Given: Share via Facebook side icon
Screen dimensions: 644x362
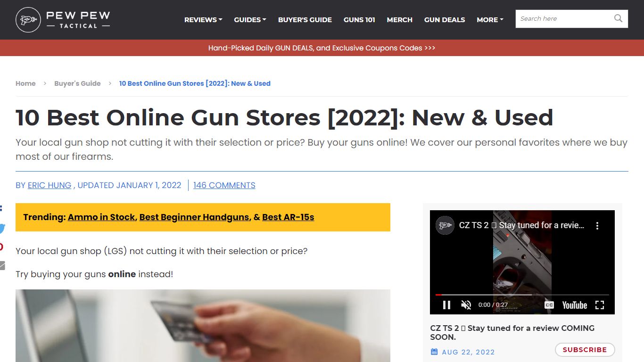Looking at the screenshot, I should click(1, 208).
